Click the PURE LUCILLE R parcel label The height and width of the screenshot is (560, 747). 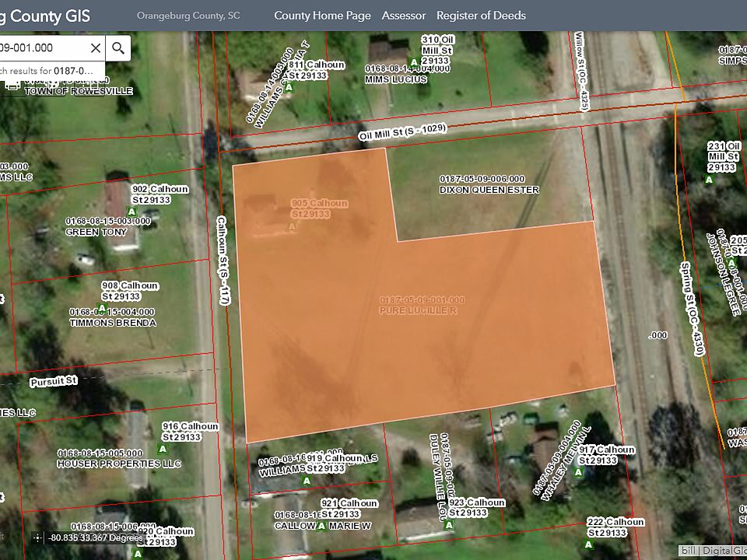419,310
